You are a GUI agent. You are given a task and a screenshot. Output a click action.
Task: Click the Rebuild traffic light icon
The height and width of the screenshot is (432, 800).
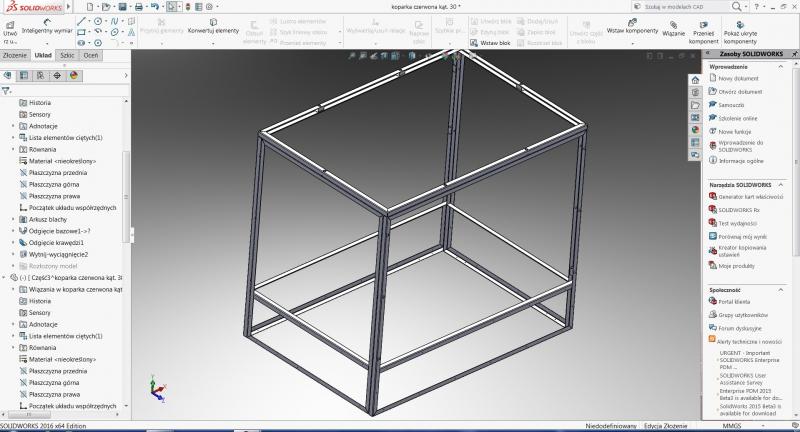(188, 7)
